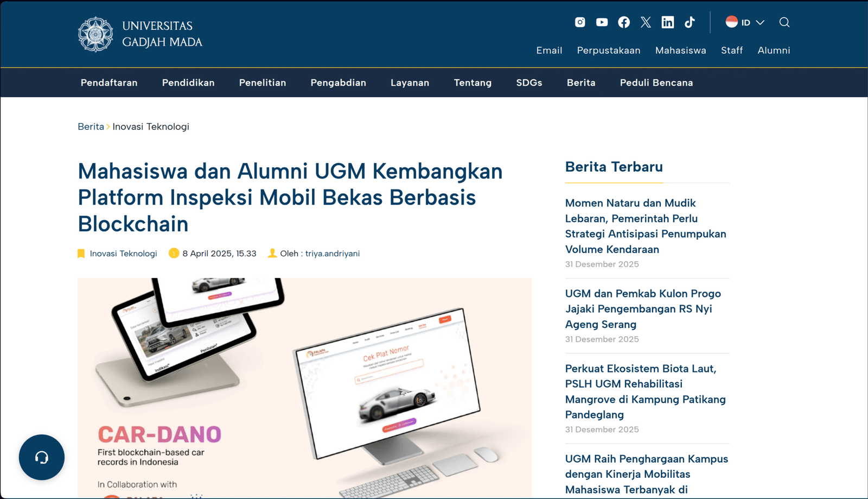Open the TikTok icon link
Viewport: 868px width, 499px height.
(x=690, y=22)
